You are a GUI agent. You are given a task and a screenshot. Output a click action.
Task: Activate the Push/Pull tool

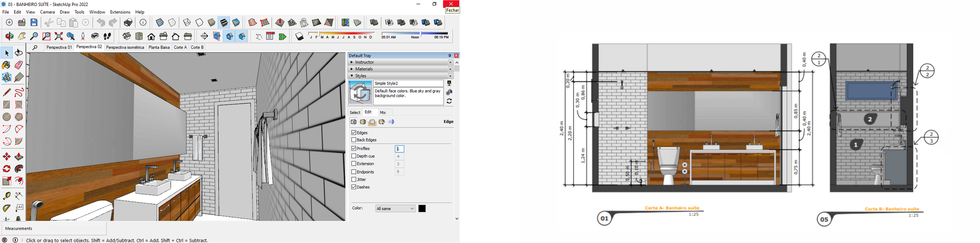pyautogui.click(x=19, y=157)
